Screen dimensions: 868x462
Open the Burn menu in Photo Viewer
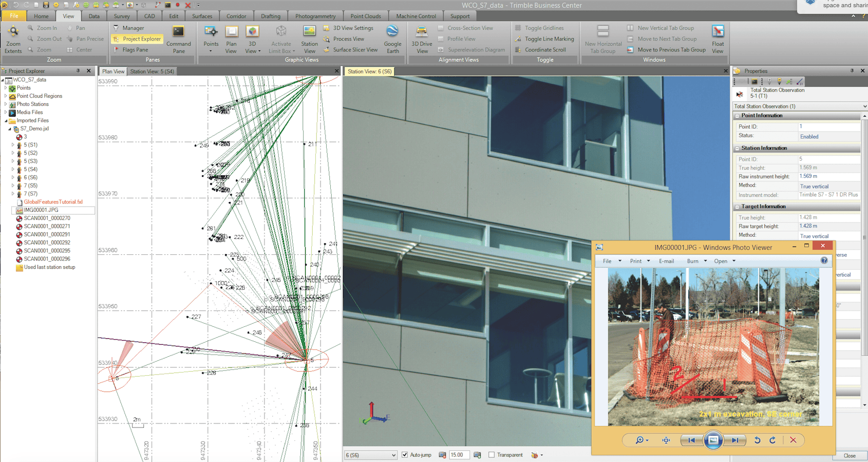pos(697,261)
